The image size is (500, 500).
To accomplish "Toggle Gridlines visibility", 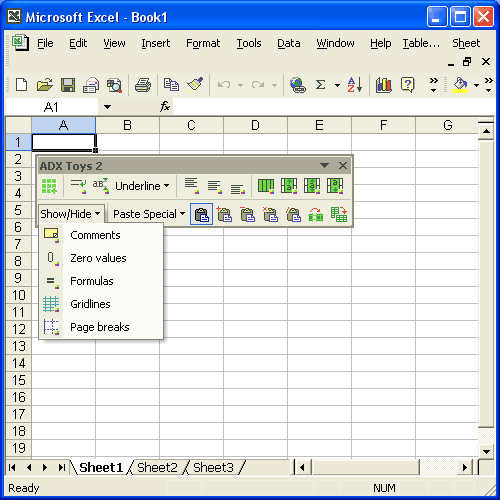I will [101, 304].
